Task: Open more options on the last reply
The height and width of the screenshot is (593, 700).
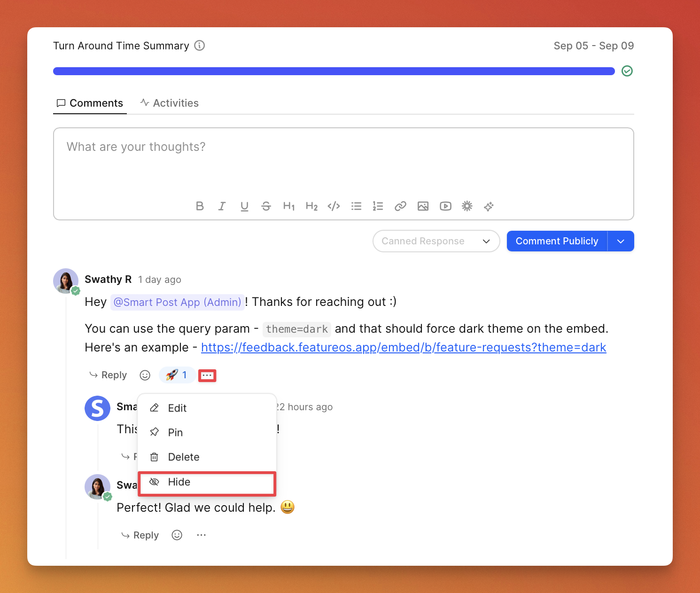Action: 202,535
